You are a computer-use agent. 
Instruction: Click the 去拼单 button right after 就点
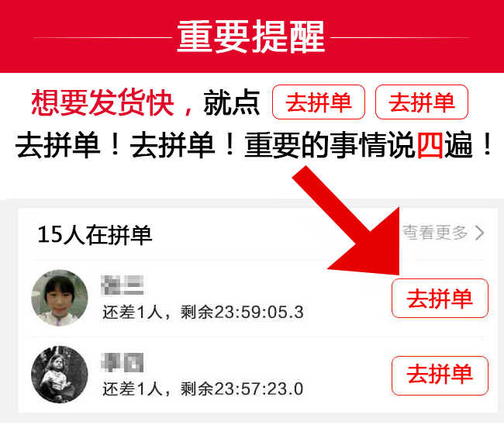[x=319, y=102]
